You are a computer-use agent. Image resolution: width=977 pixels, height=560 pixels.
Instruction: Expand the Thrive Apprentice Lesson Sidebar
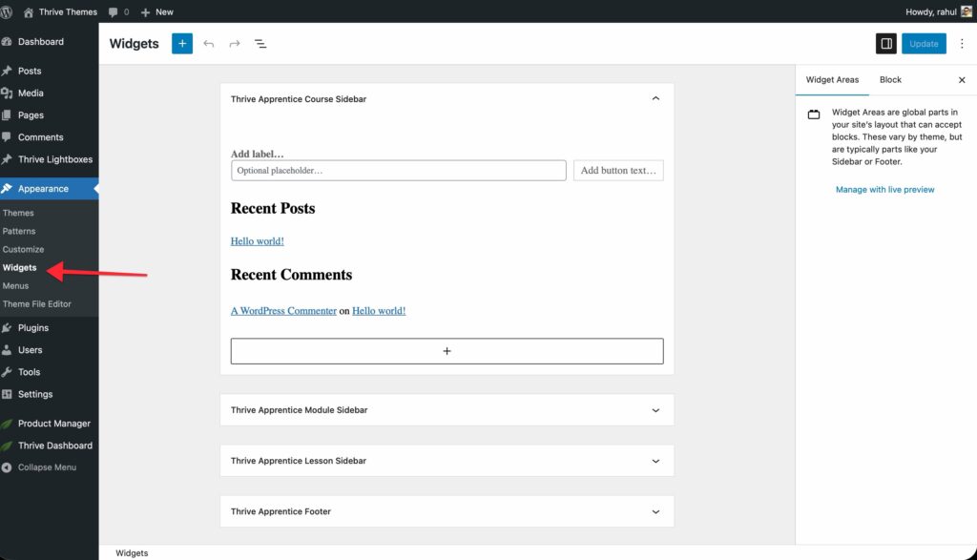(x=655, y=461)
